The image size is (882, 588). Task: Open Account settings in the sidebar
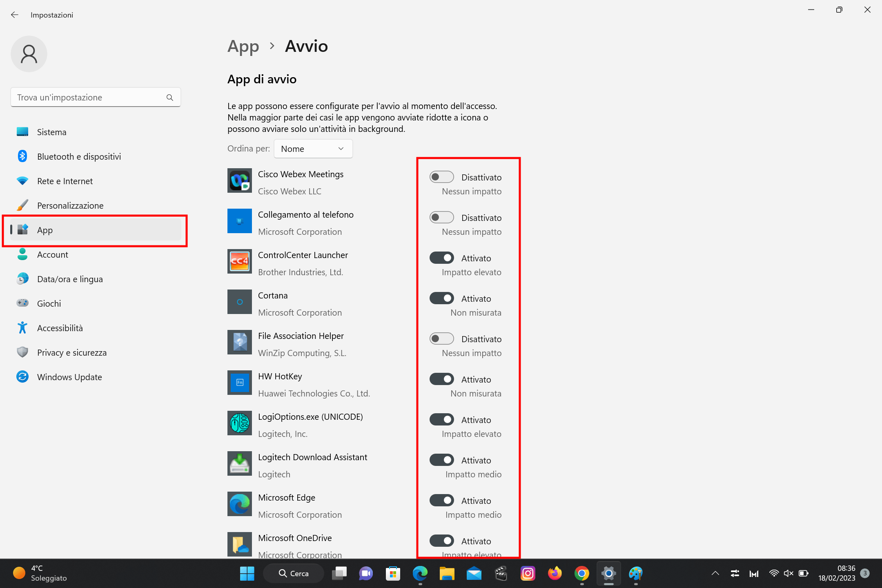[x=52, y=254]
